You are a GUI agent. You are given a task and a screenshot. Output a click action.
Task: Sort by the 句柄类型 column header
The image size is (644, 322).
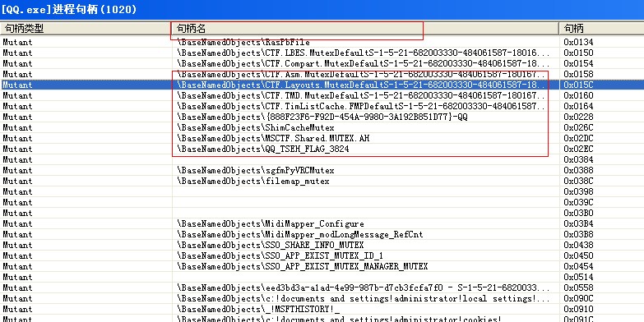[86, 28]
